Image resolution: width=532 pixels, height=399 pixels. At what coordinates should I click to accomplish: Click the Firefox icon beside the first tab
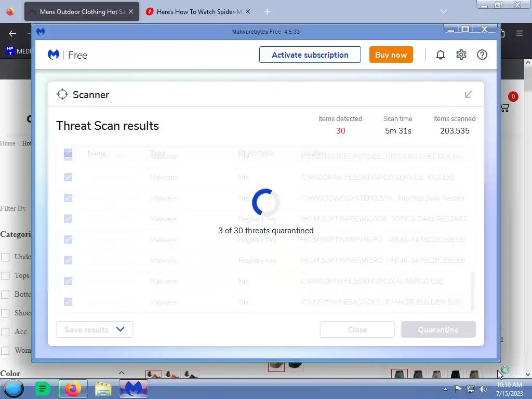tap(10, 11)
